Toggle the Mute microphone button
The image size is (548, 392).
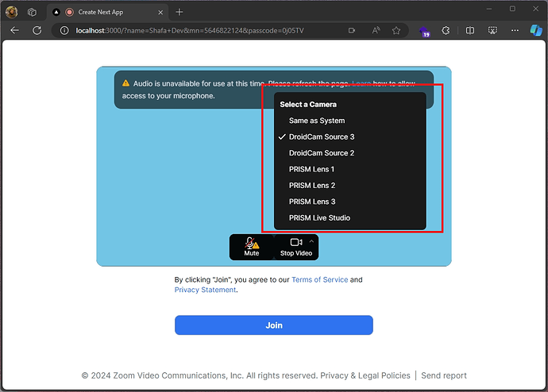pos(251,247)
